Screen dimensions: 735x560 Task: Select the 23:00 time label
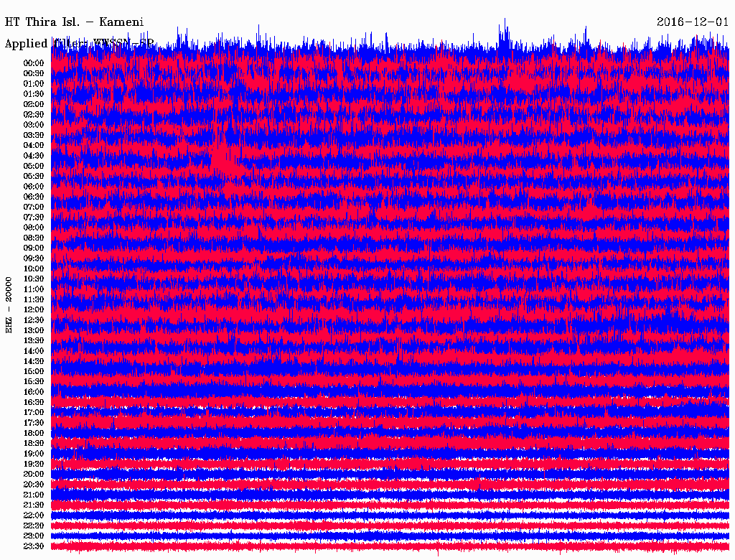(34, 536)
